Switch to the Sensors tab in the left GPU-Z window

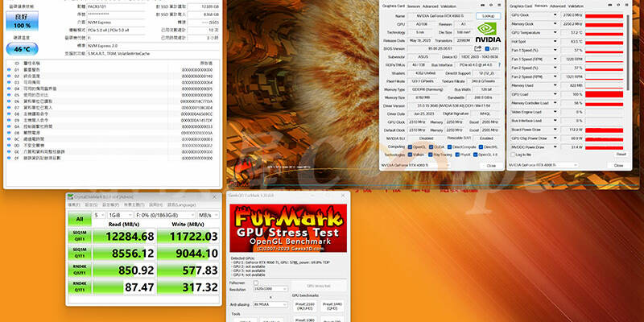(x=413, y=6)
